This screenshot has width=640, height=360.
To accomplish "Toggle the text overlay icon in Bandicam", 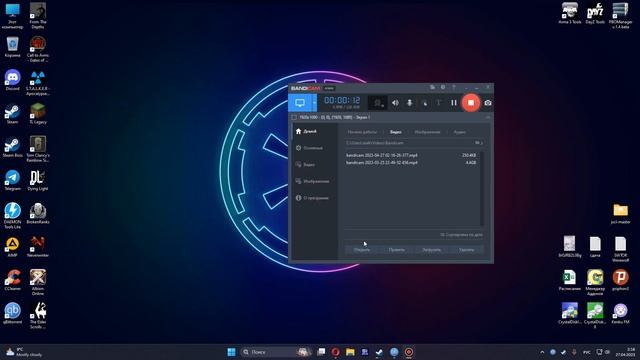I will pyautogui.click(x=439, y=103).
